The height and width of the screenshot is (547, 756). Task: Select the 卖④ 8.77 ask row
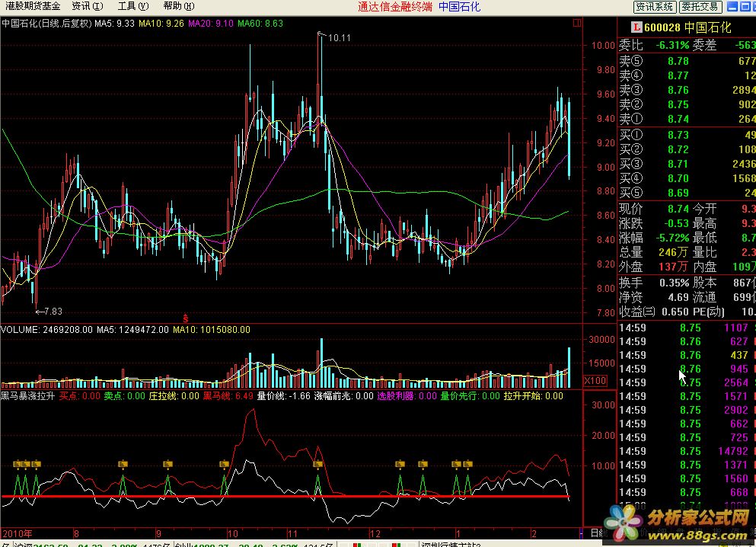(x=687, y=75)
